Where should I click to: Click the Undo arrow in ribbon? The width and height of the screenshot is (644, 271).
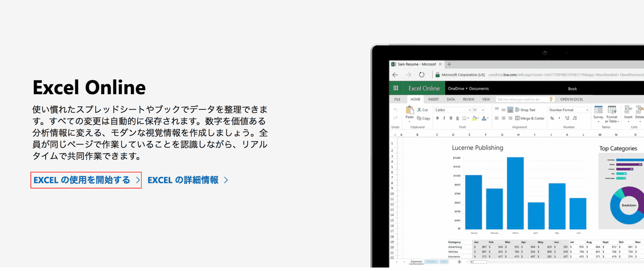395,110
